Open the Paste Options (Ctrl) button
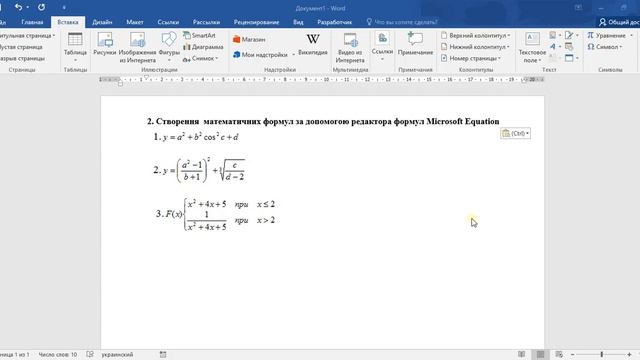640x360 pixels. pyautogui.click(x=516, y=133)
